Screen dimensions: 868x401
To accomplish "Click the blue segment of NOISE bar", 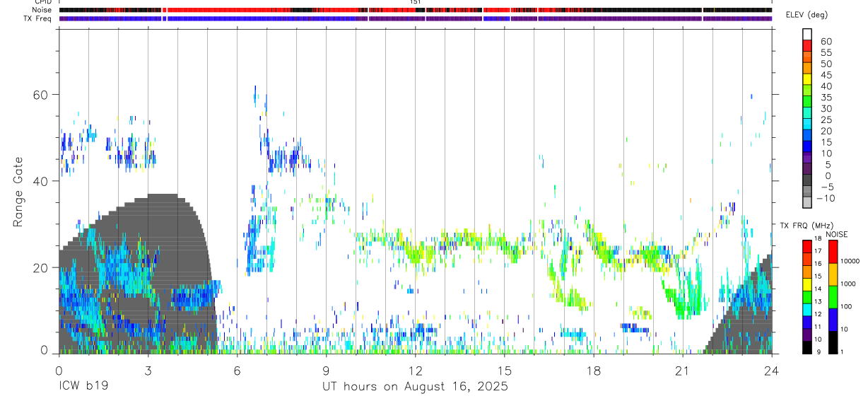I will pyautogui.click(x=833, y=318).
